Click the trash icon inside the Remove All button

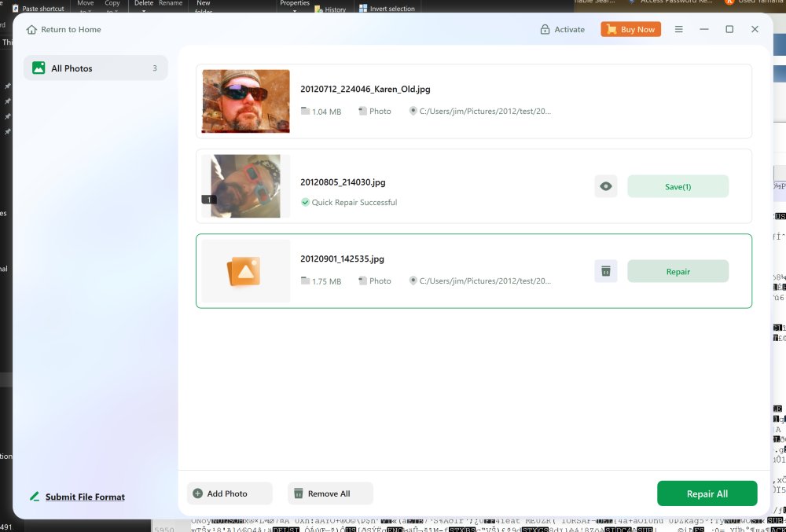(x=299, y=493)
